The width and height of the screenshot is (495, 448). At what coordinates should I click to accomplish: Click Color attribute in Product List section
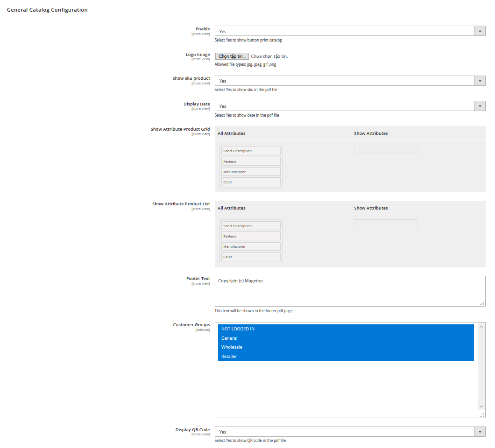coord(251,257)
